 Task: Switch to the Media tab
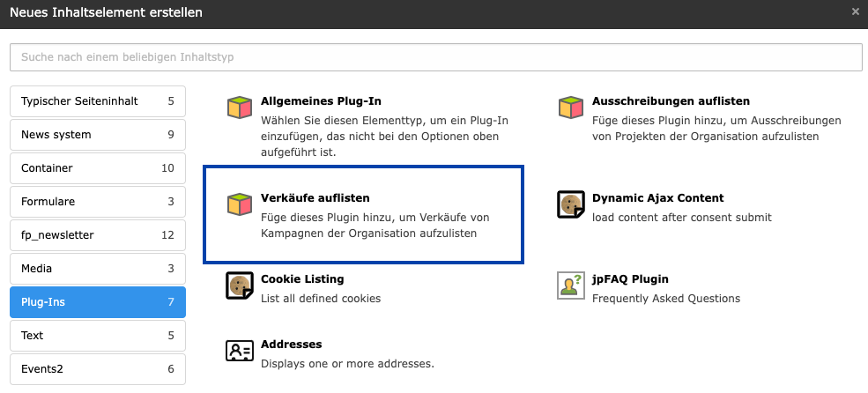click(x=98, y=269)
